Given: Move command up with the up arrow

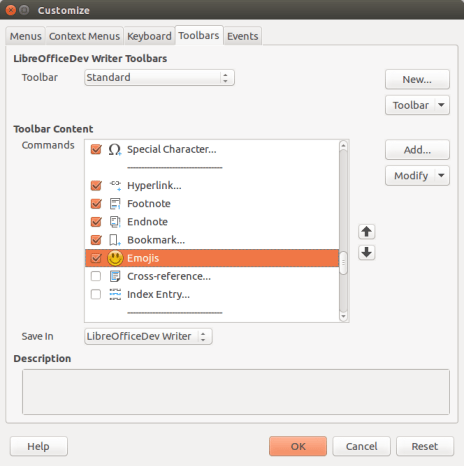Looking at the screenshot, I should coord(367,232).
